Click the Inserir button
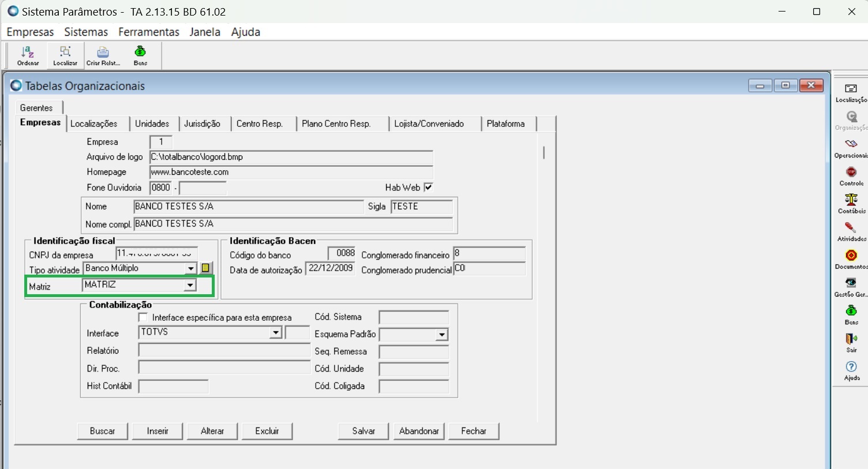The height and width of the screenshot is (469, 868). coord(158,431)
